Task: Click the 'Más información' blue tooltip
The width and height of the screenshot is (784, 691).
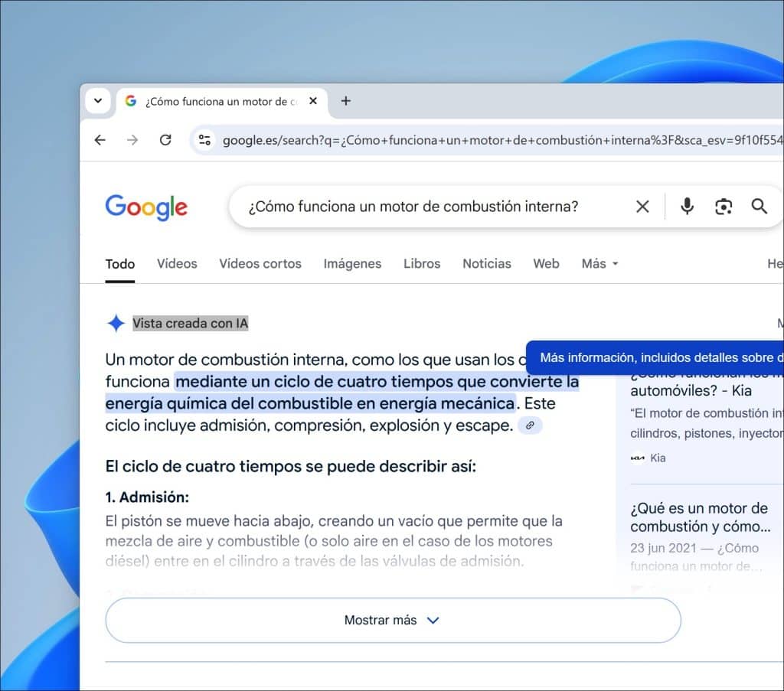Action: pos(655,357)
